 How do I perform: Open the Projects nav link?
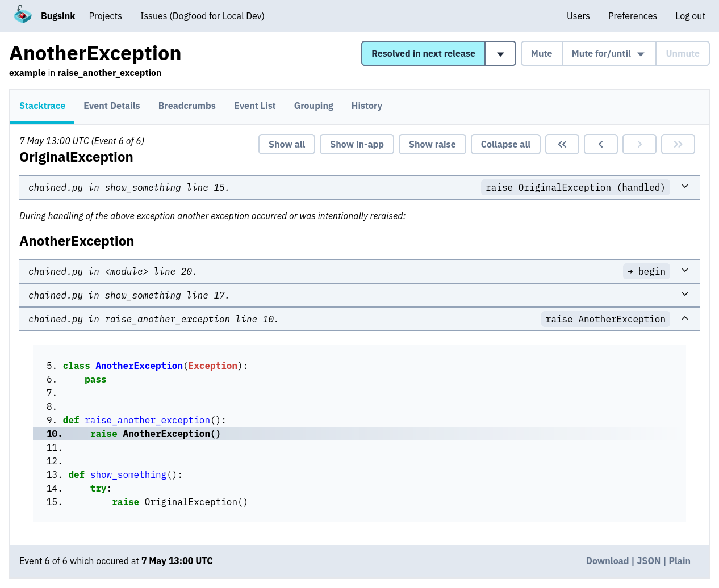105,16
